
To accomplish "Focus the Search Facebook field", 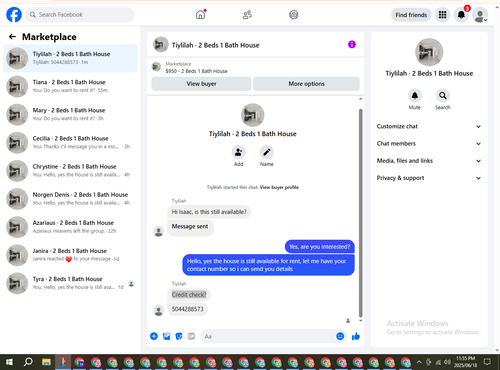I will click(80, 15).
